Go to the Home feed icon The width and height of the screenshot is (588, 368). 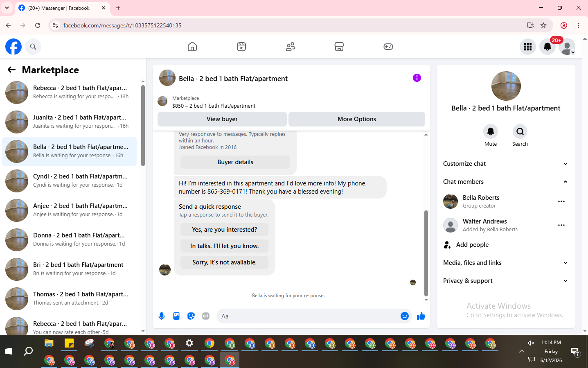click(x=192, y=47)
